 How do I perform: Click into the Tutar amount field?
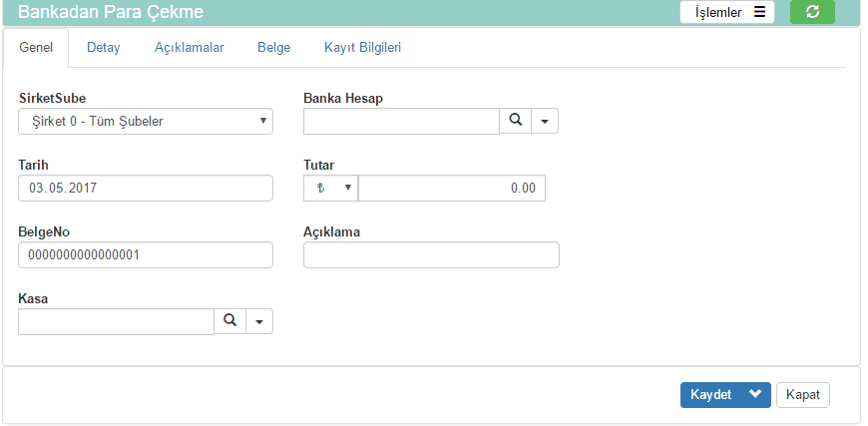(451, 188)
